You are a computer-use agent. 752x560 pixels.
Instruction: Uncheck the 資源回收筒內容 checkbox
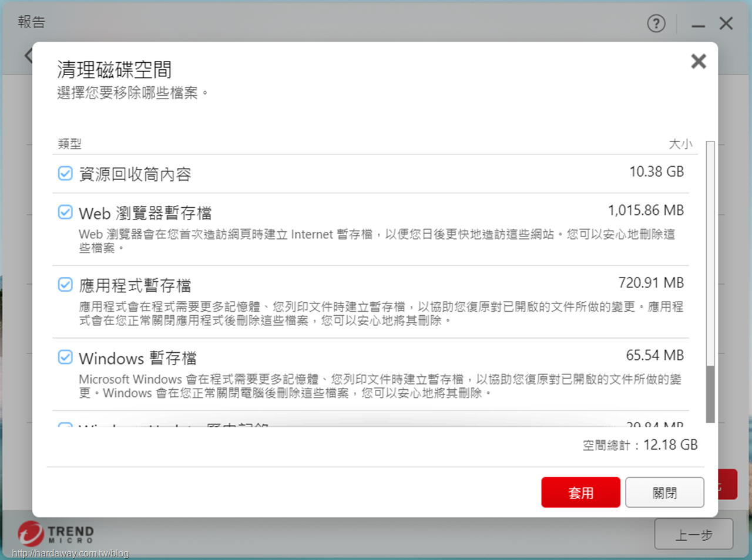click(65, 173)
